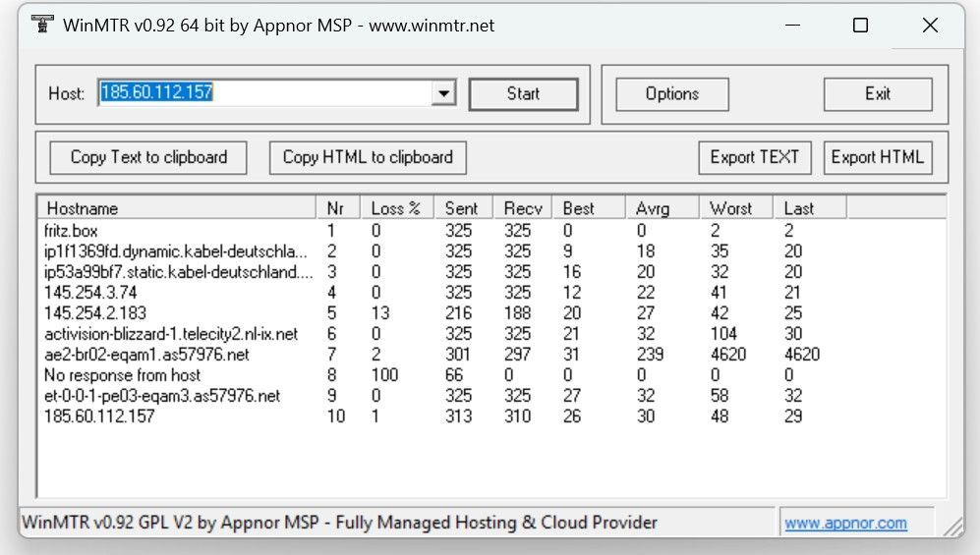Click the Hostname column header

coord(177,208)
